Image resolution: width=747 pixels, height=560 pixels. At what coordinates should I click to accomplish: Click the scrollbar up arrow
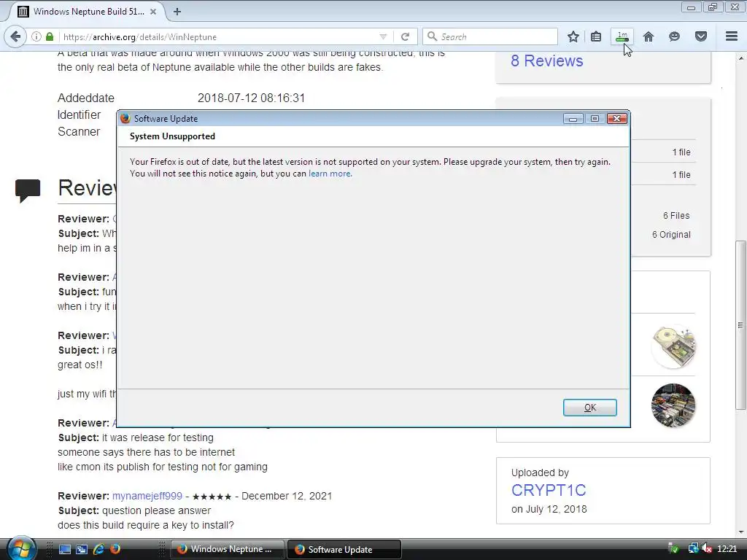[740, 58]
